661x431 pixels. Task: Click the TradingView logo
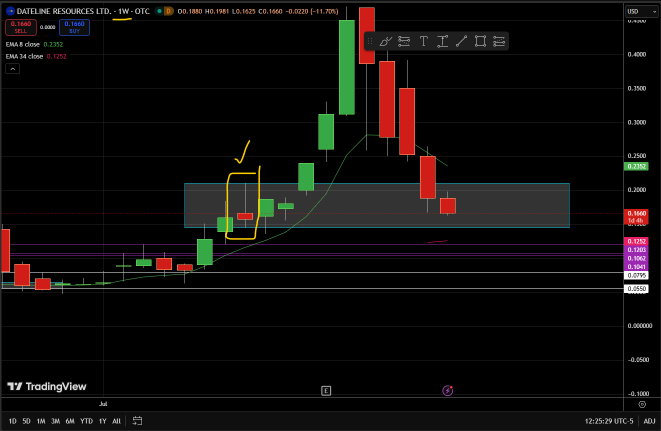tap(47, 386)
